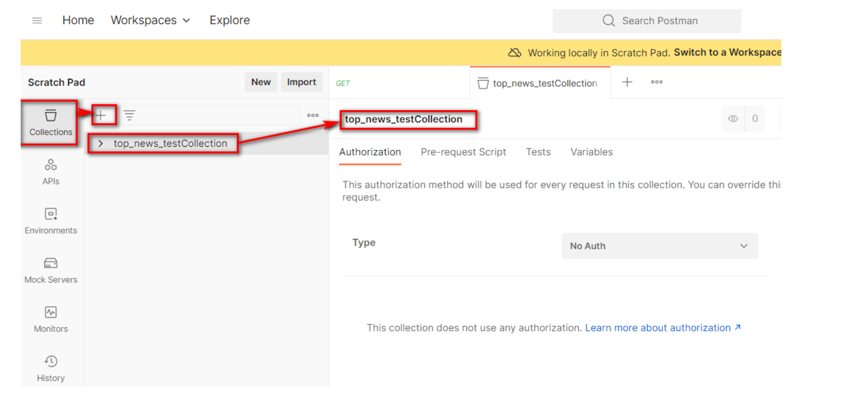
Task: Open the History sidebar panel
Action: [51, 369]
